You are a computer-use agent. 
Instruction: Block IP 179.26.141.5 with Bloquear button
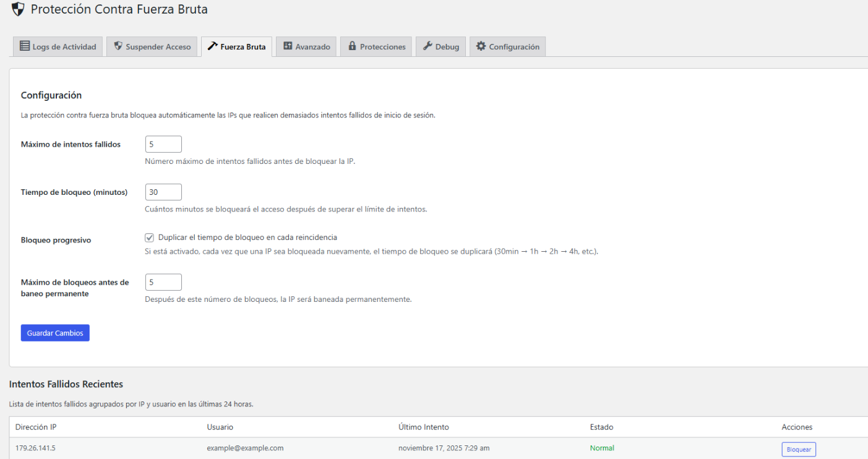tap(798, 449)
